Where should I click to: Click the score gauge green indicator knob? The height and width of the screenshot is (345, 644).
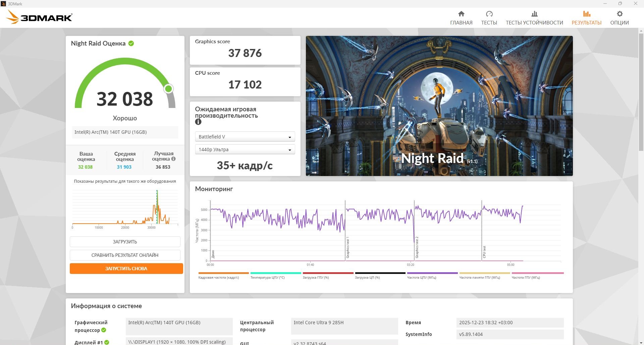pyautogui.click(x=168, y=89)
